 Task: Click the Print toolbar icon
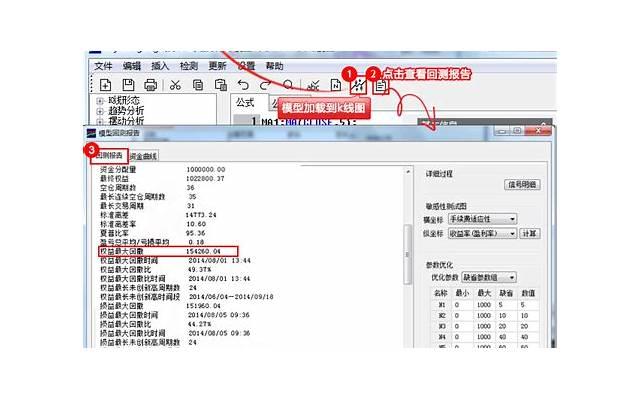tap(151, 85)
